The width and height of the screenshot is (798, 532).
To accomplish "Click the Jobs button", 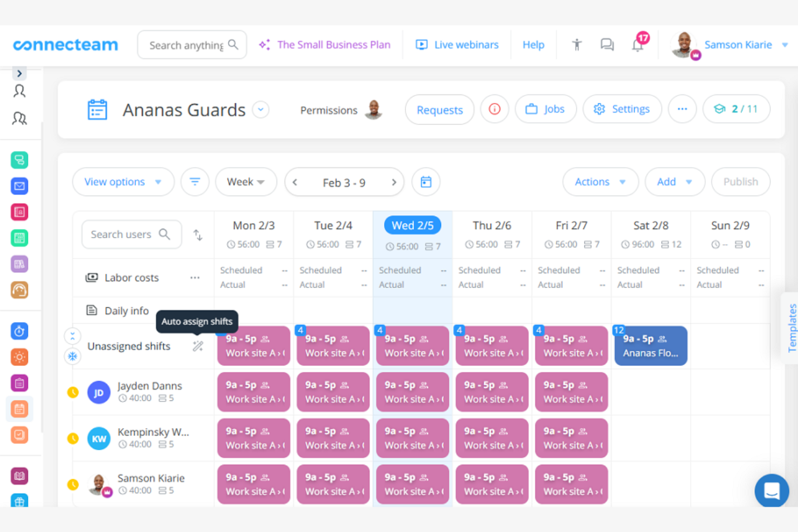I will [545, 109].
